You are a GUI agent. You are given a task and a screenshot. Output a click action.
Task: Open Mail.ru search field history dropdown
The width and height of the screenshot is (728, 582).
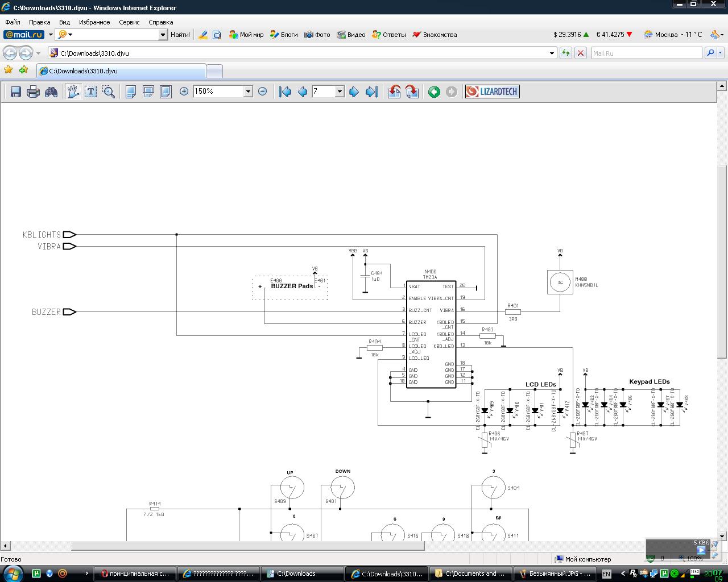163,35
